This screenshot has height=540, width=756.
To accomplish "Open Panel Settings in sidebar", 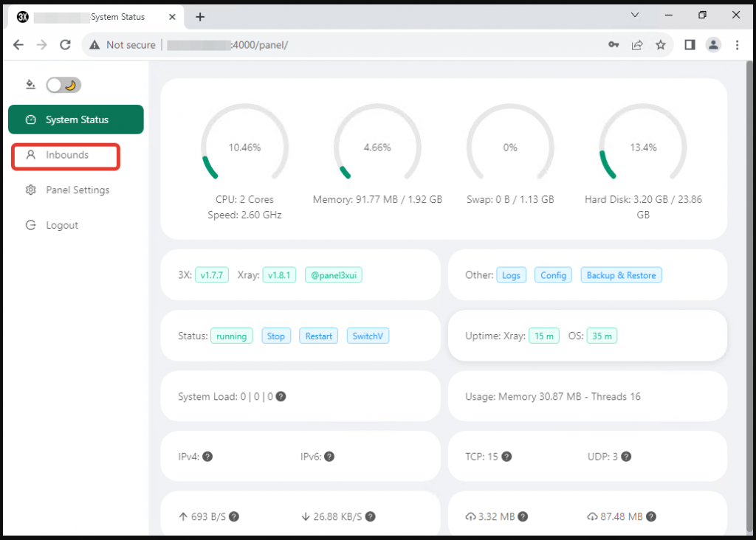I will pos(77,190).
